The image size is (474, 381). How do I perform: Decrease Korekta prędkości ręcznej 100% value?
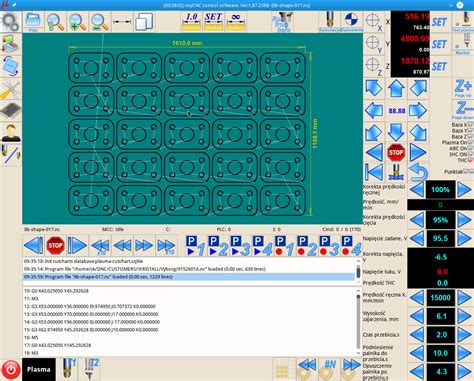[x=416, y=190]
